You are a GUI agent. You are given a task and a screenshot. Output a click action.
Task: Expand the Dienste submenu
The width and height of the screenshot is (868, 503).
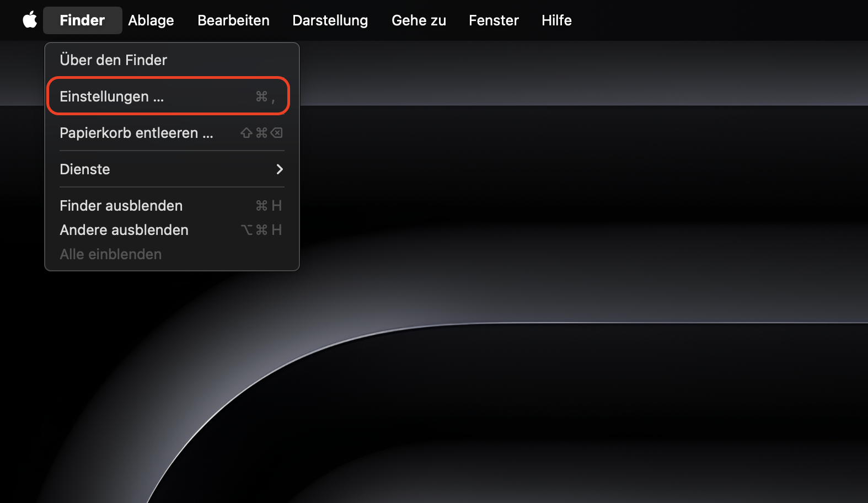click(172, 169)
